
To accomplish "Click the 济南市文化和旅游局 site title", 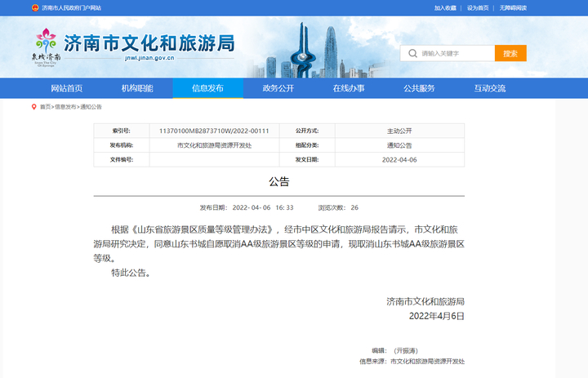I will pos(149,42).
